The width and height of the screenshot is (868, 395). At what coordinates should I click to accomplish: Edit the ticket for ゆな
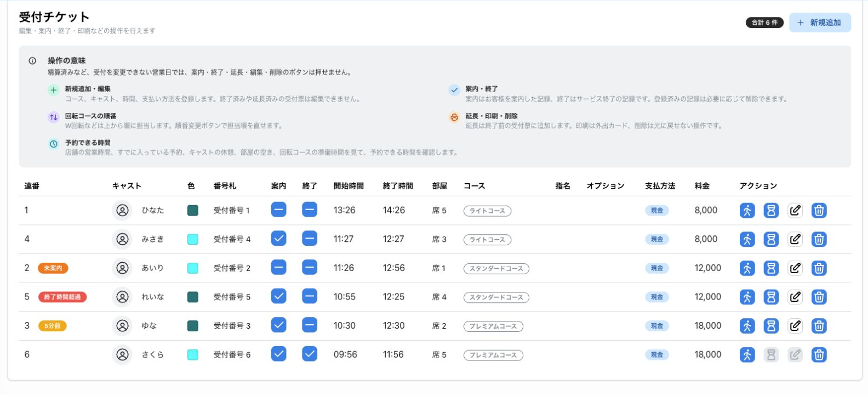point(795,326)
